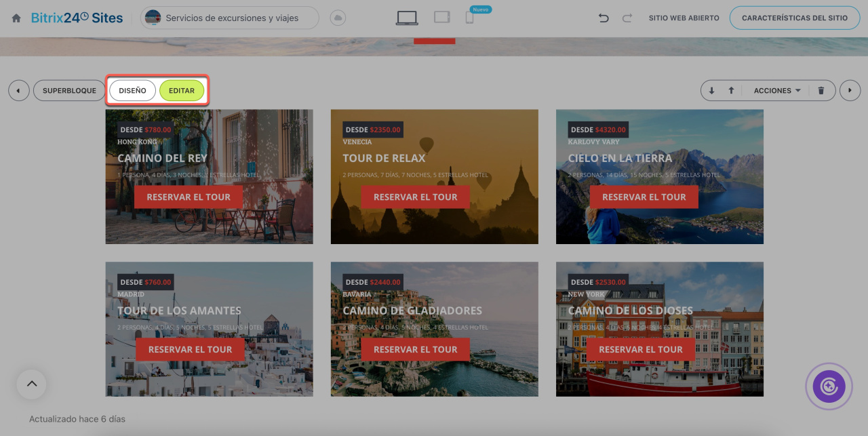Open site selector 'Servicios de excursiones y viajes'

pos(229,18)
